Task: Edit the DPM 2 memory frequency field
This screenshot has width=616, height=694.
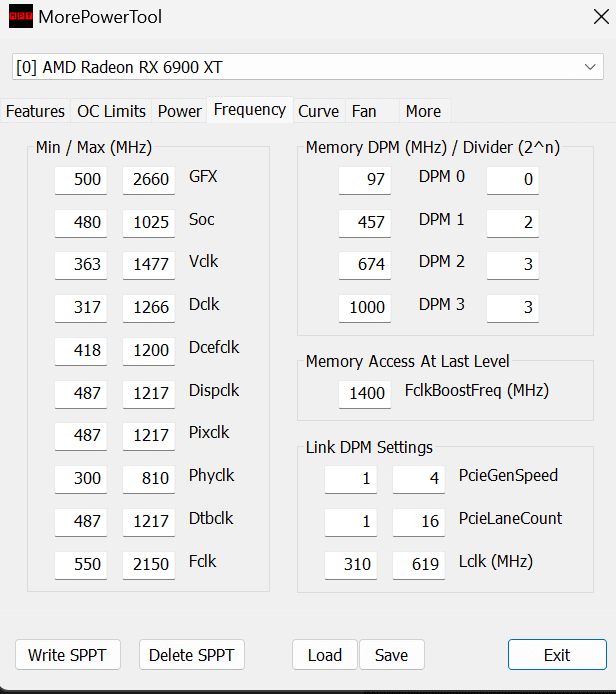Action: click(x=365, y=265)
